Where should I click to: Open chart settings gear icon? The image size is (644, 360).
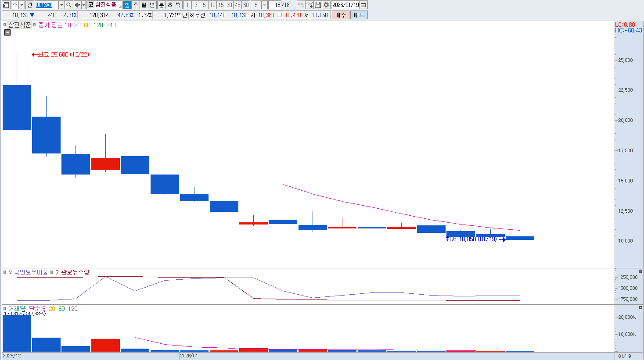(326, 5)
